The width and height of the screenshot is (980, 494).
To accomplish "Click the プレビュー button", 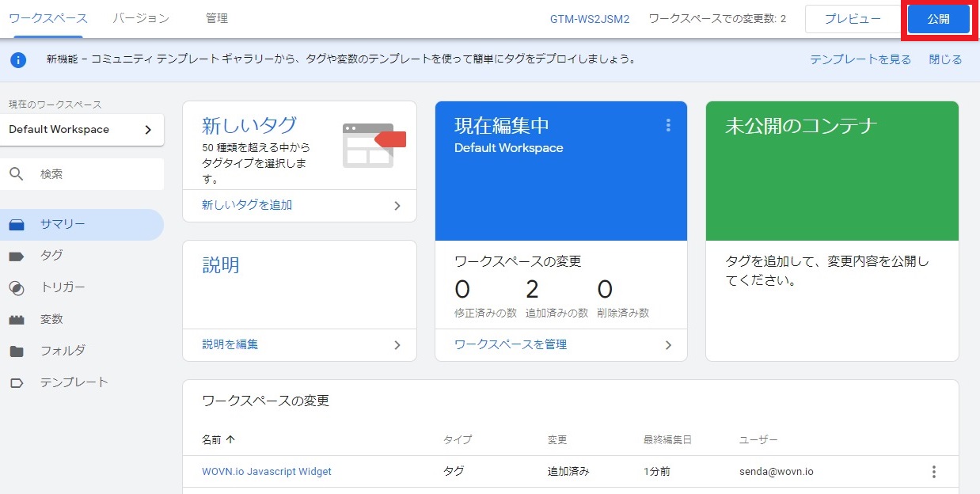I will tap(853, 18).
